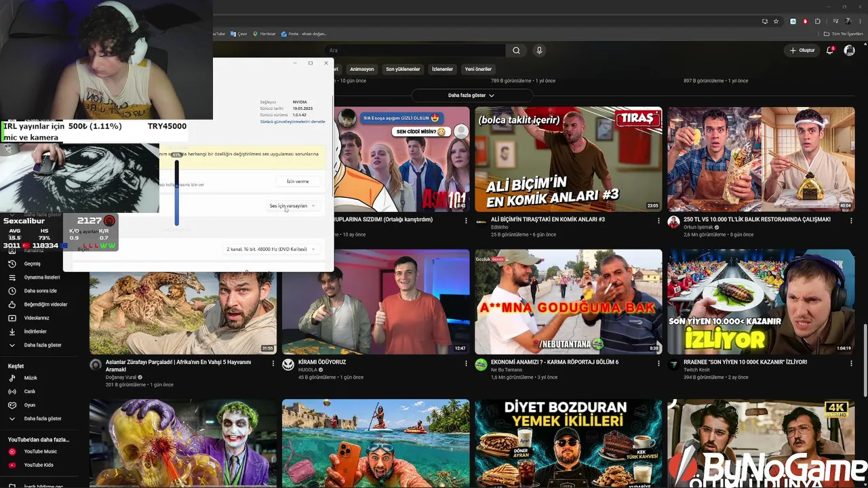
Task: Open YouTube notifications bell
Action: point(830,50)
